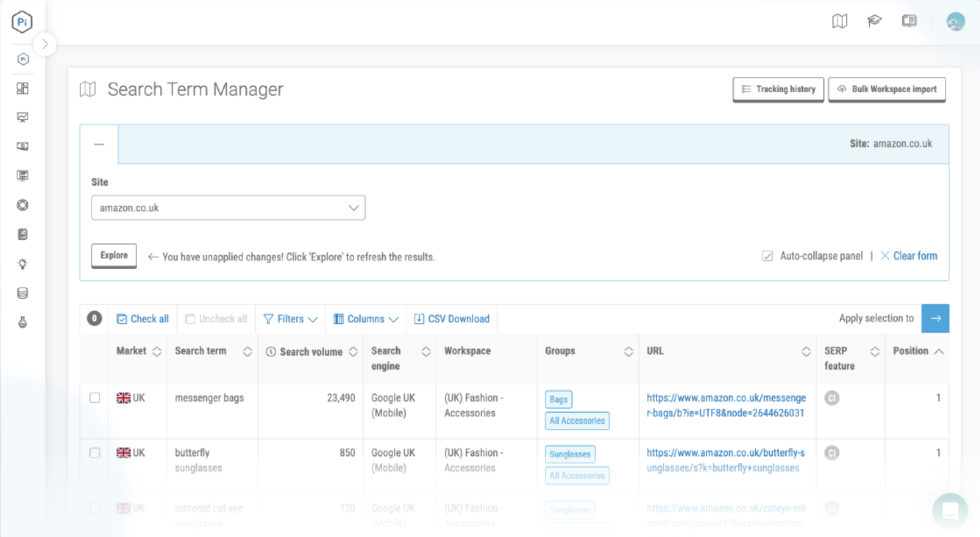980x537 pixels.
Task: Switch to Tracking history
Action: coord(778,89)
